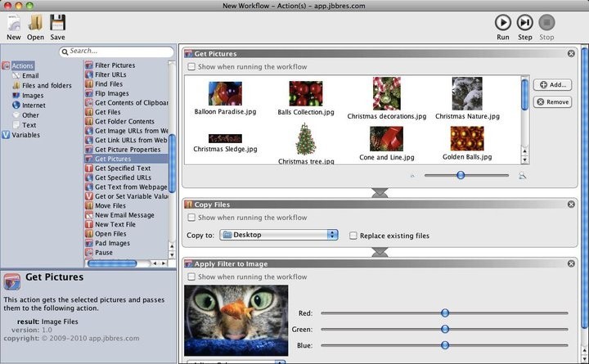Screen dimensions: 589x364
Task: Run the workflow with the Run button
Action: [x=503, y=23]
